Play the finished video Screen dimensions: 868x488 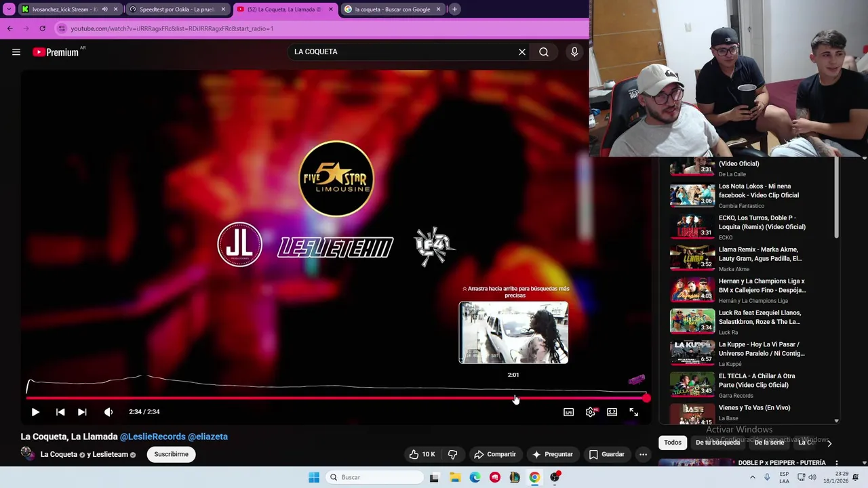(x=35, y=411)
